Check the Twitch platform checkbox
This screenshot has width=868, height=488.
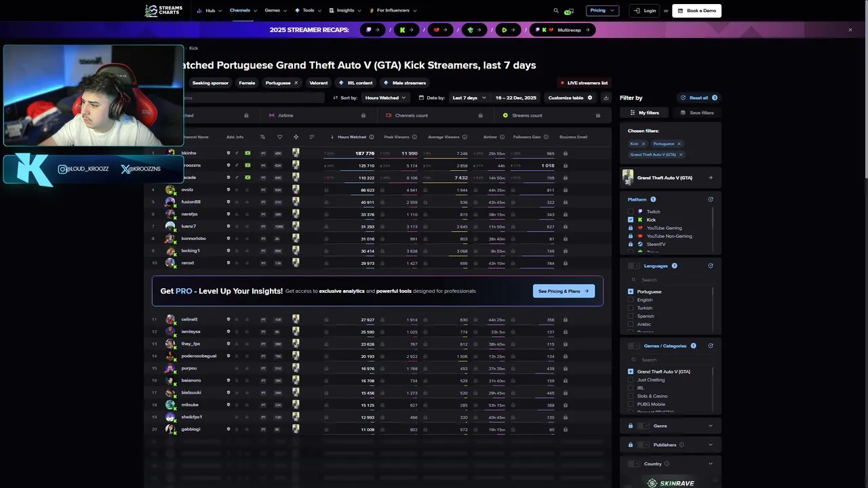tap(631, 211)
